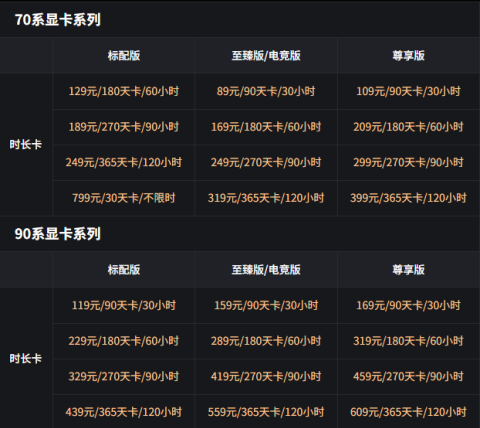The height and width of the screenshot is (428, 480).
Task: Choose the "129元/180天卡/60小时" cell
Action: click(124, 91)
